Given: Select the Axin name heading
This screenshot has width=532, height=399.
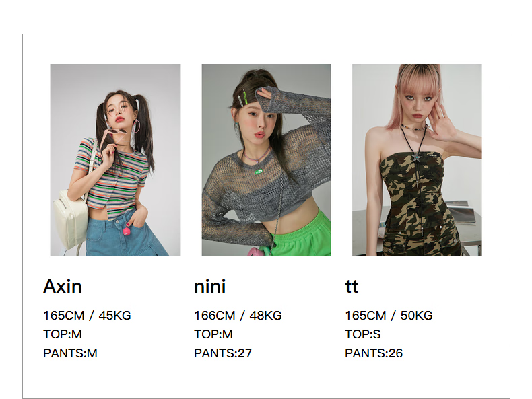Looking at the screenshot, I should 63,287.
